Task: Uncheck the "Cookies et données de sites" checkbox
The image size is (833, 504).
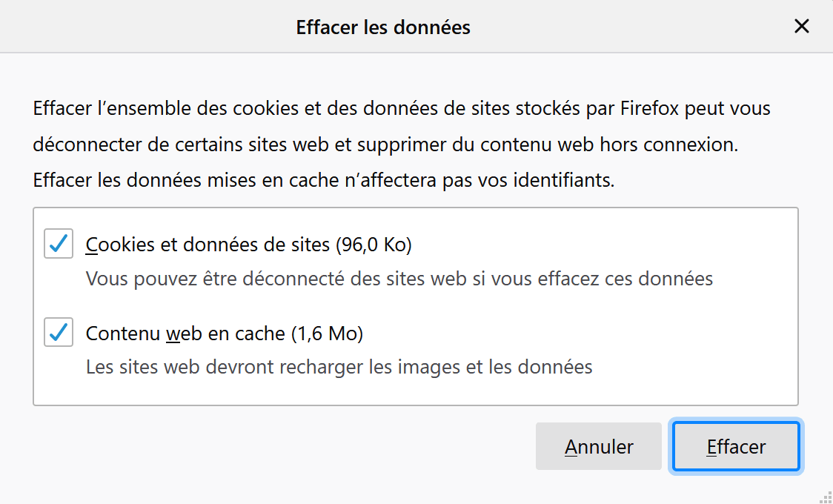Action: (x=59, y=243)
